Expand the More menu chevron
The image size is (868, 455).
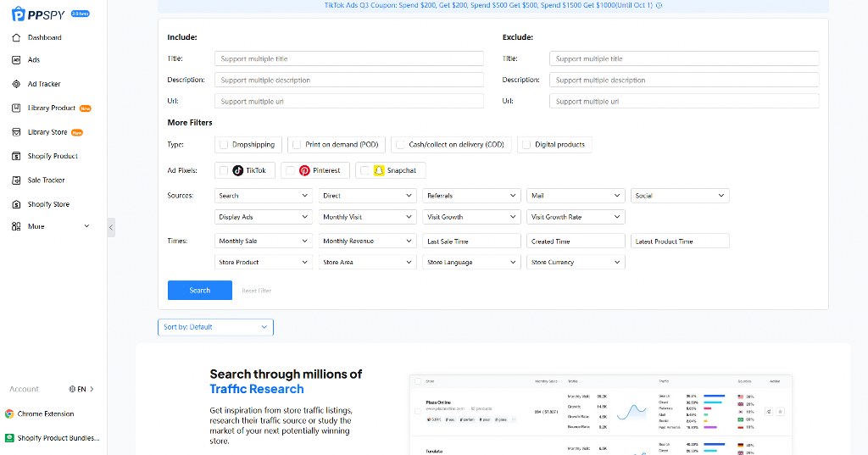[86, 226]
